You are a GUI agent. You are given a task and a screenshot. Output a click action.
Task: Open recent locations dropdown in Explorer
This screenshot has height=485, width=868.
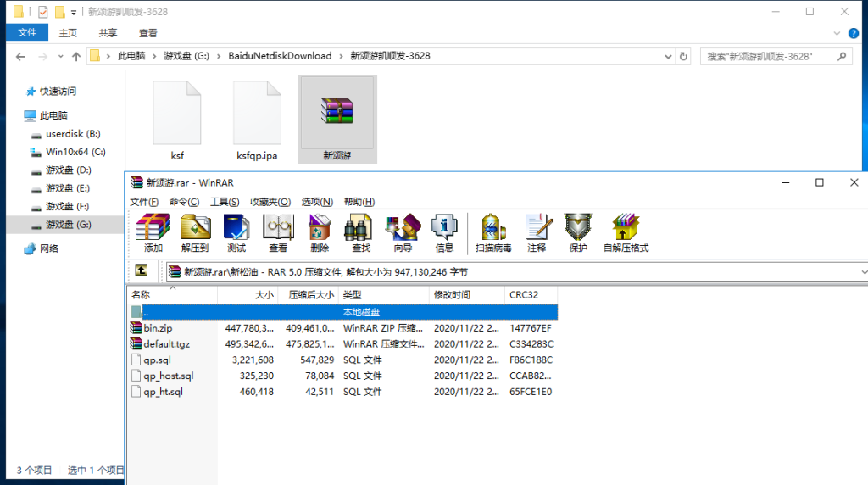click(x=60, y=57)
